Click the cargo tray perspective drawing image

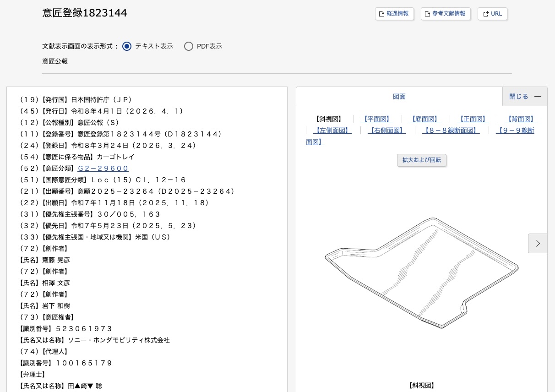coord(421,272)
